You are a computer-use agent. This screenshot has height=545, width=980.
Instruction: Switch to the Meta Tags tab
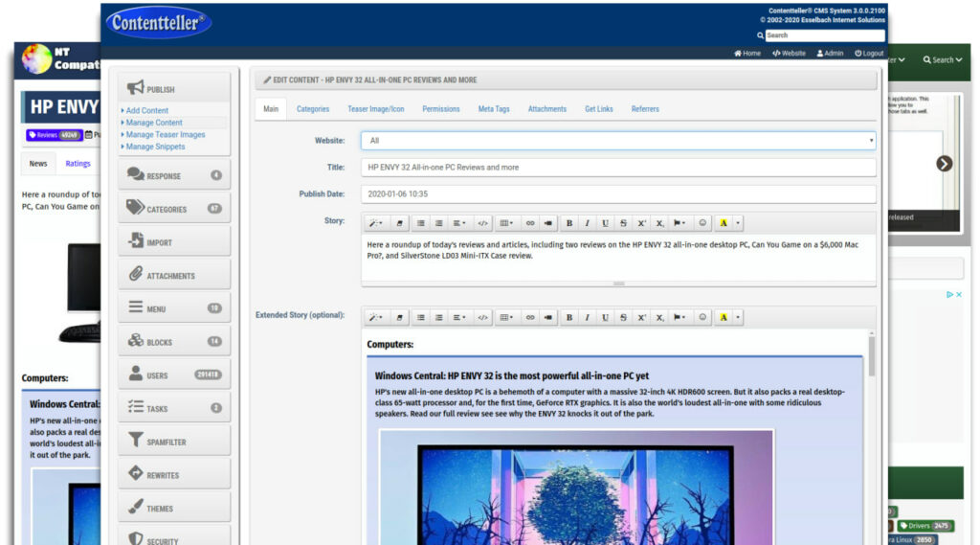pyautogui.click(x=494, y=109)
